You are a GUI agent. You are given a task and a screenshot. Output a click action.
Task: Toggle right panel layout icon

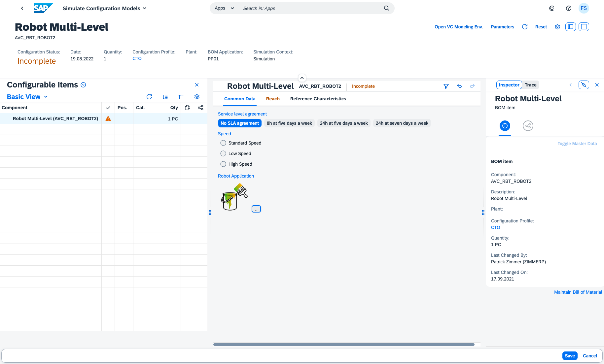click(x=584, y=27)
